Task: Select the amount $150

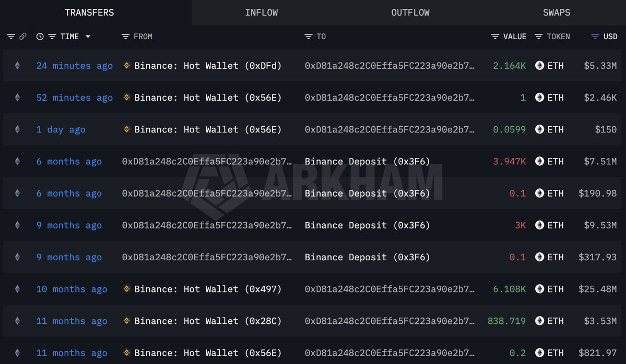Action: 606,129
